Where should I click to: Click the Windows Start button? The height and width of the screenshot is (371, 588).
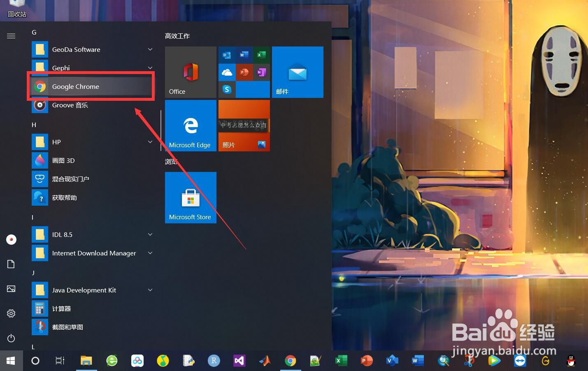(x=11, y=361)
